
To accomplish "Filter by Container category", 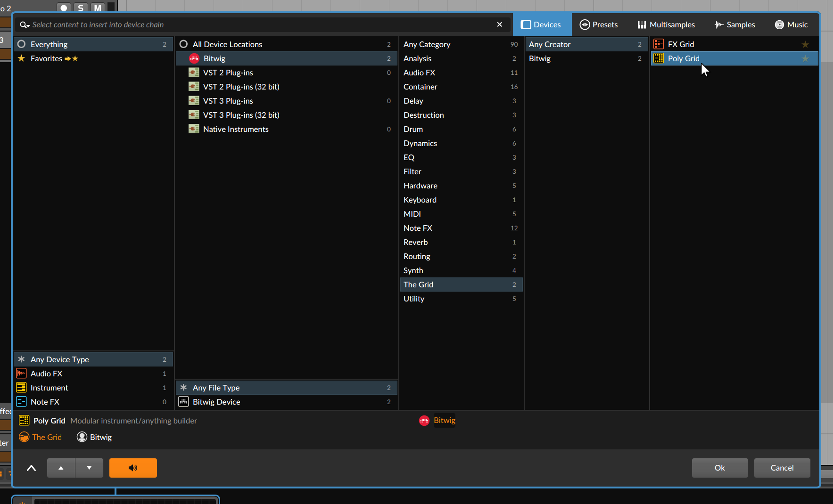I will coord(461,87).
